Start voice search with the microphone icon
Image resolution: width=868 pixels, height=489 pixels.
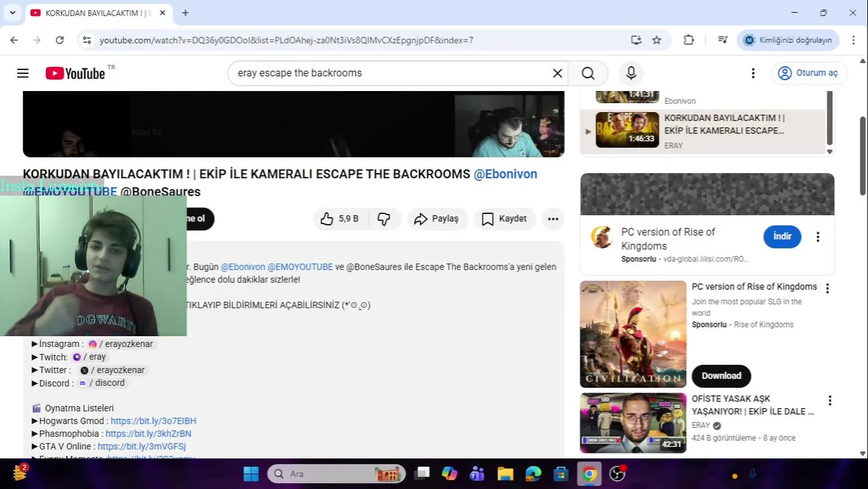point(631,73)
